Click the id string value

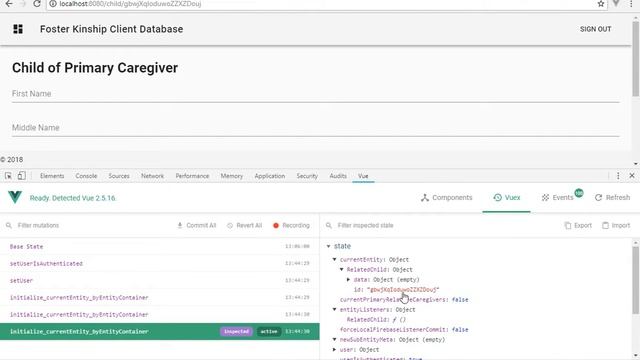pos(403,289)
